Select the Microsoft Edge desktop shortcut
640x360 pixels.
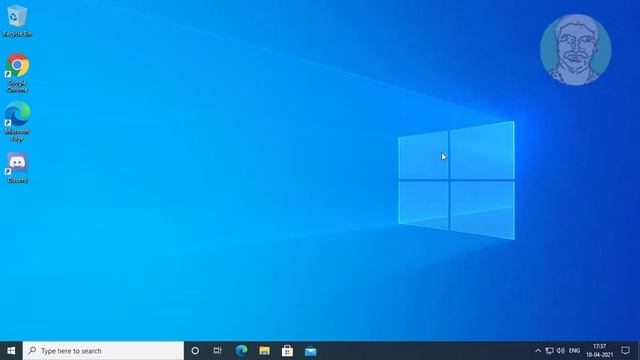click(x=17, y=121)
